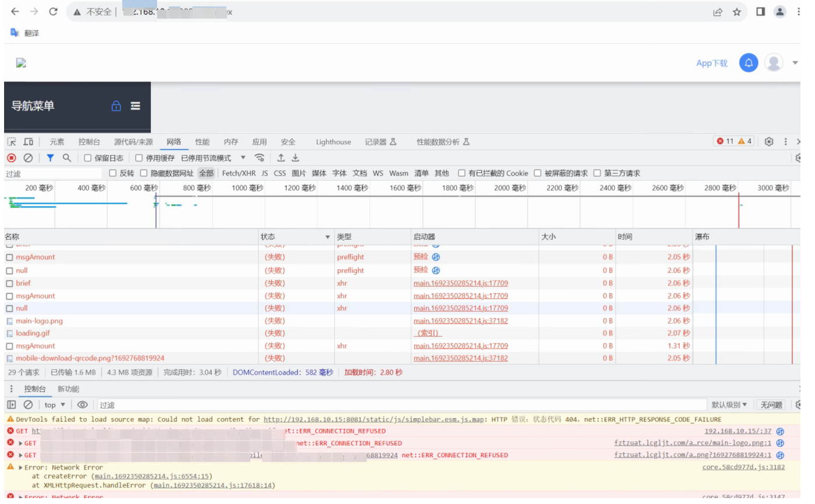Share the page using the share icon
Screen dimensions: 815x504
tap(718, 12)
